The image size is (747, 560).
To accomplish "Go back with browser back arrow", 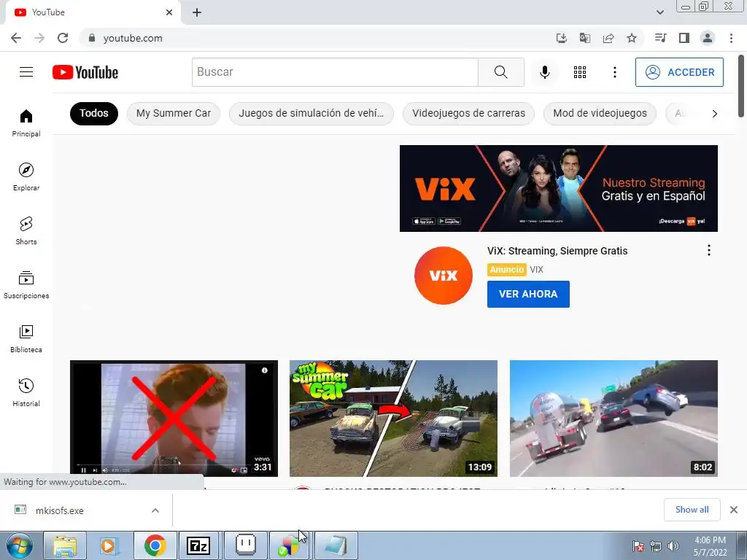I will (x=16, y=38).
